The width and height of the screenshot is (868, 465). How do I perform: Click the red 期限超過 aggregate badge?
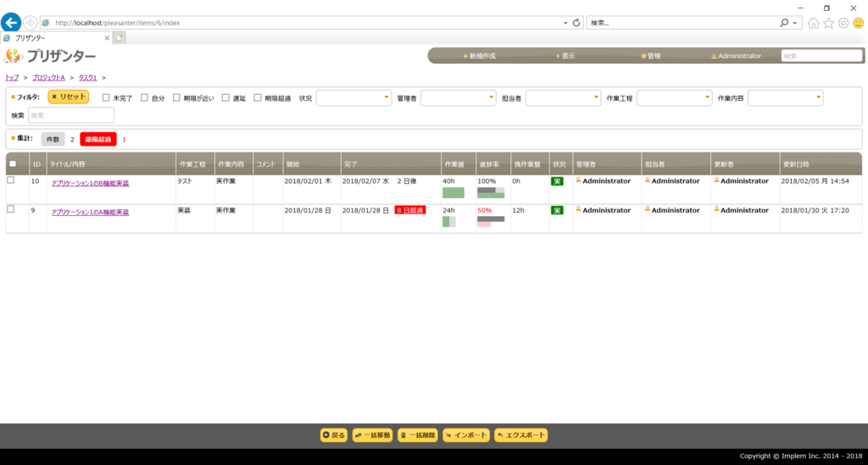point(98,140)
